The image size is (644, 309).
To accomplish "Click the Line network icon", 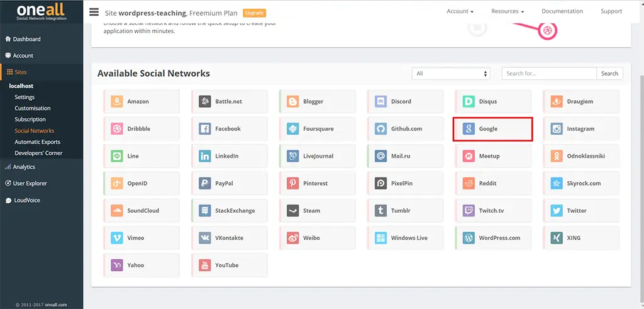I will click(x=117, y=156).
